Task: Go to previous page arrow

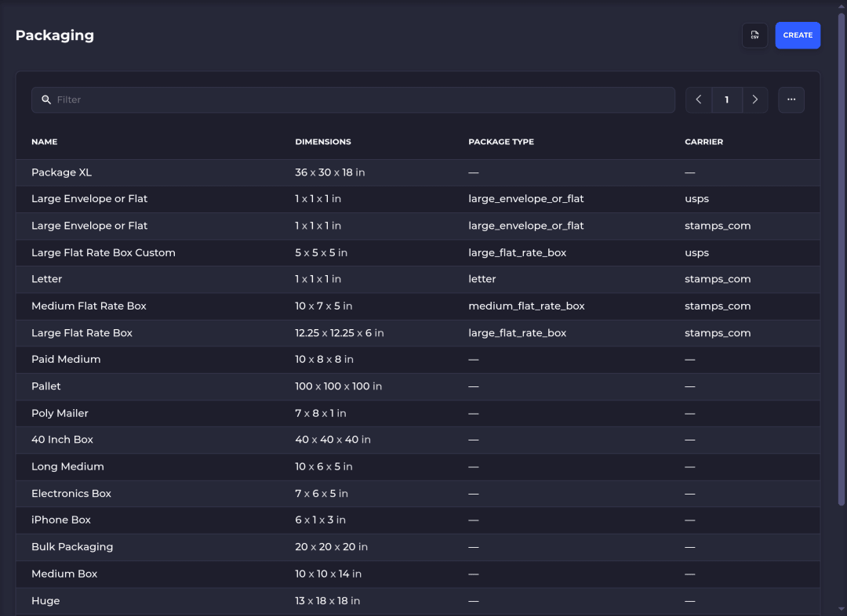Action: [x=699, y=100]
